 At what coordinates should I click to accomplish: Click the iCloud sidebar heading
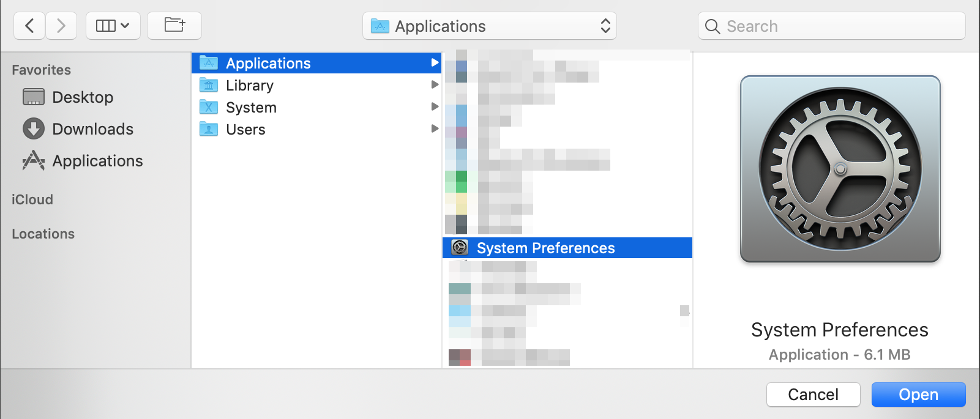click(32, 199)
